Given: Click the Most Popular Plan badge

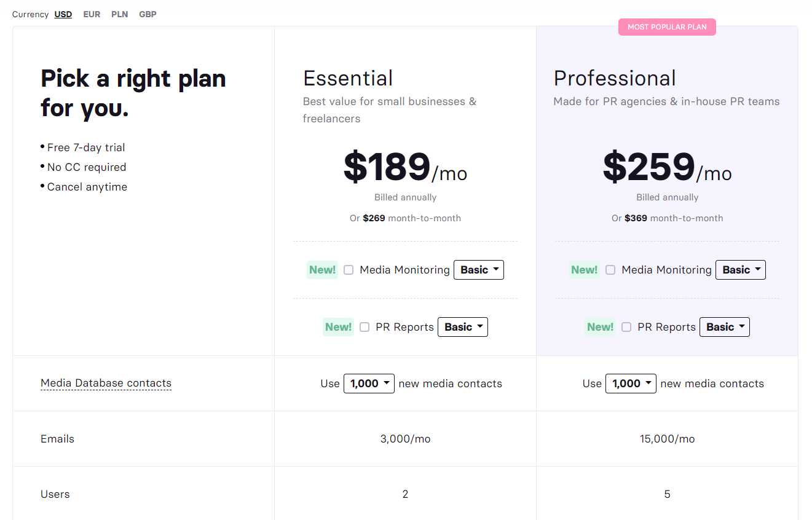Looking at the screenshot, I should (x=667, y=27).
